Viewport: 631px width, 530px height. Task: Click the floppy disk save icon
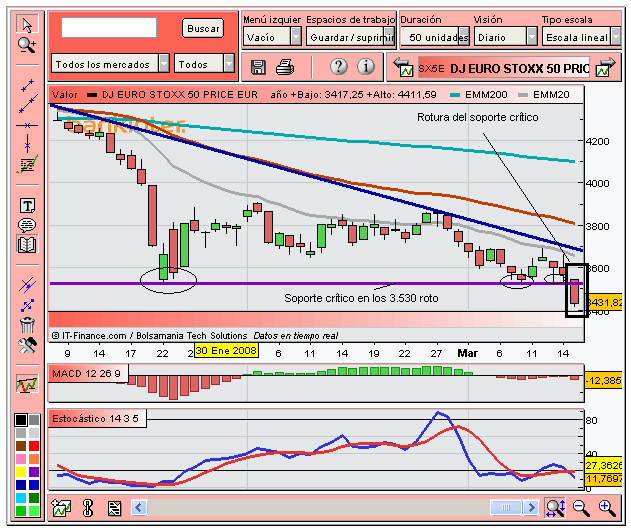[x=258, y=67]
